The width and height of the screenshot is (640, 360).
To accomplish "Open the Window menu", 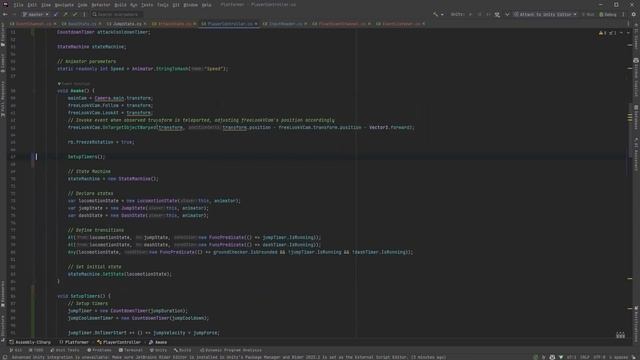I will [191, 5].
